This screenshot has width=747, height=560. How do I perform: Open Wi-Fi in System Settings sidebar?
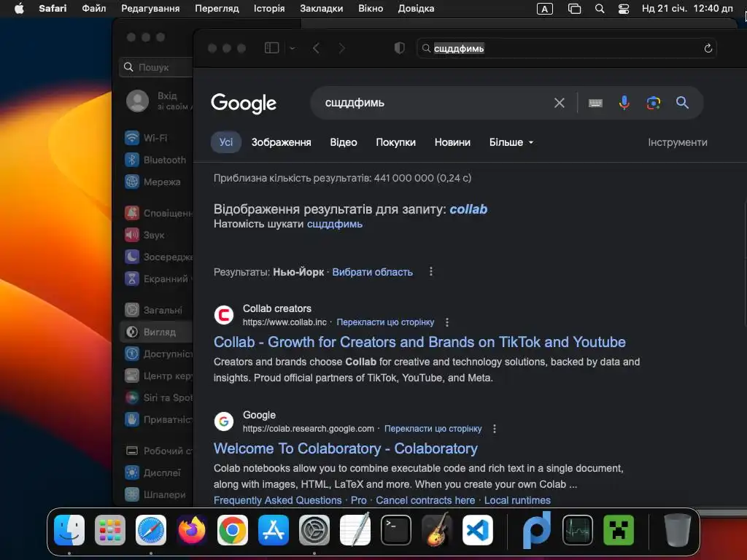(156, 138)
